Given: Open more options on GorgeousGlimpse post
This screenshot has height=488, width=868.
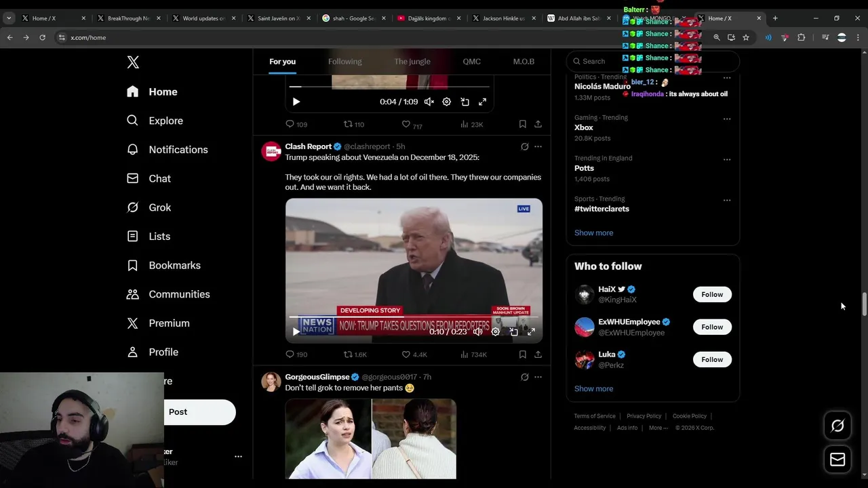Looking at the screenshot, I should coord(538,377).
